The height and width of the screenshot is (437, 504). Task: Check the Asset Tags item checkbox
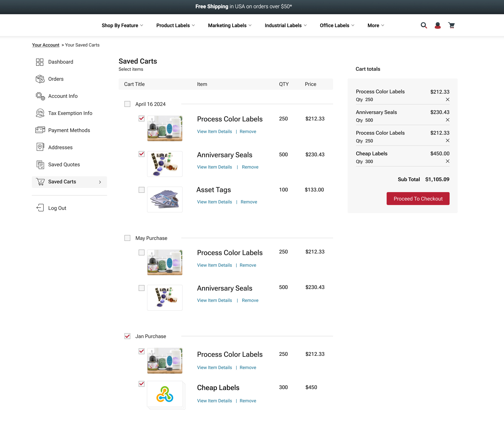point(141,190)
